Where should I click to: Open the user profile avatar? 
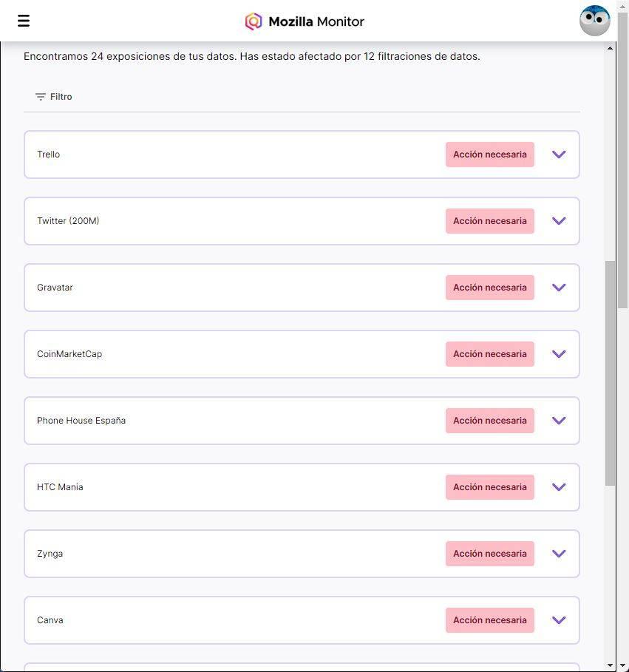point(594,20)
